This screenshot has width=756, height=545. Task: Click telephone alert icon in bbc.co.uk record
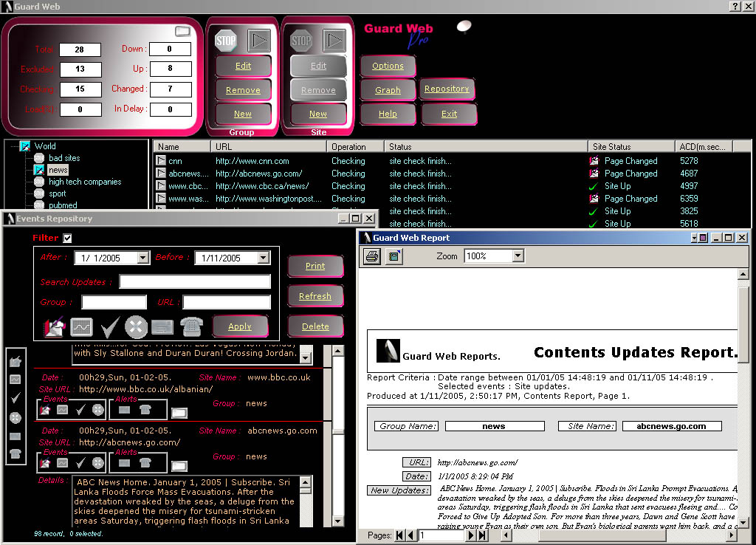pyautogui.click(x=145, y=410)
